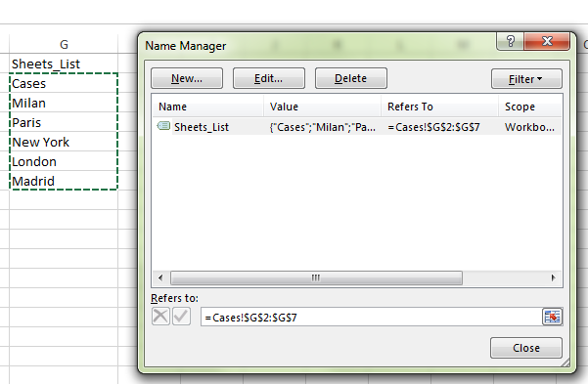Screen dimensions: 588x384
Task: Sort by the Name column header
Action: click(208, 107)
